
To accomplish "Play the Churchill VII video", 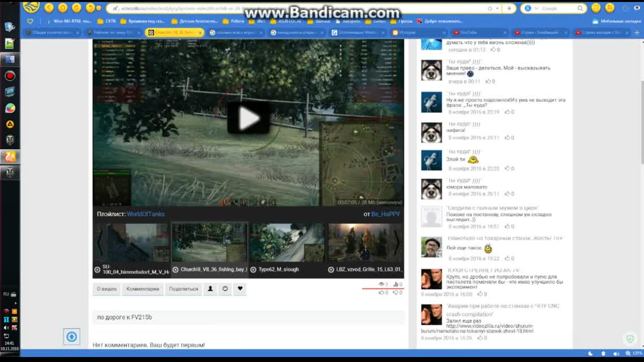I will (248, 118).
